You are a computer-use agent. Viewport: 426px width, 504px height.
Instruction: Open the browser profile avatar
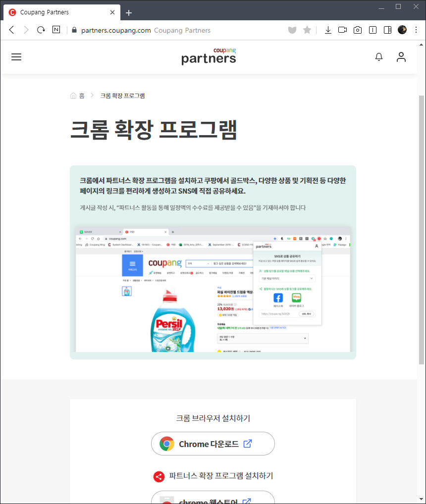402,30
